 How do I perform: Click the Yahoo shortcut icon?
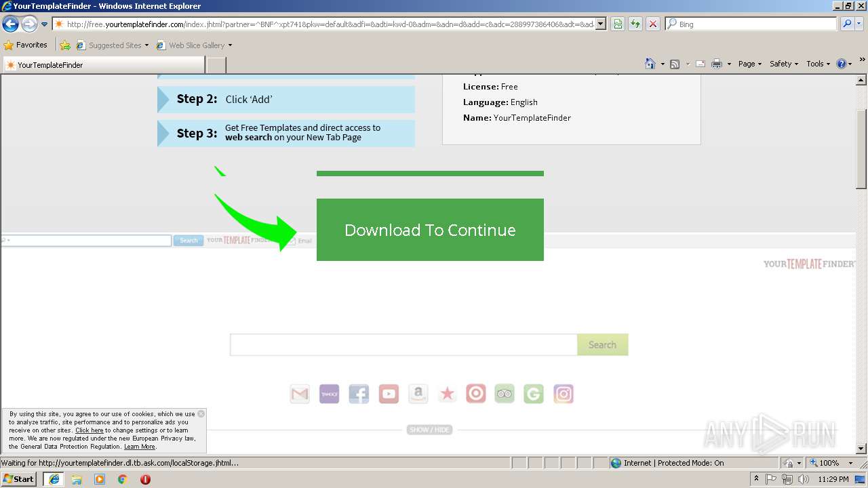329,394
